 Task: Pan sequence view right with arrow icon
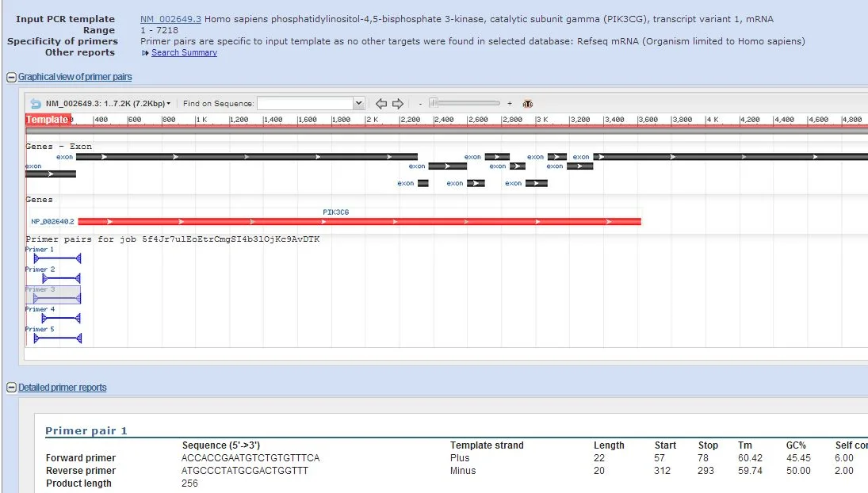pos(397,104)
